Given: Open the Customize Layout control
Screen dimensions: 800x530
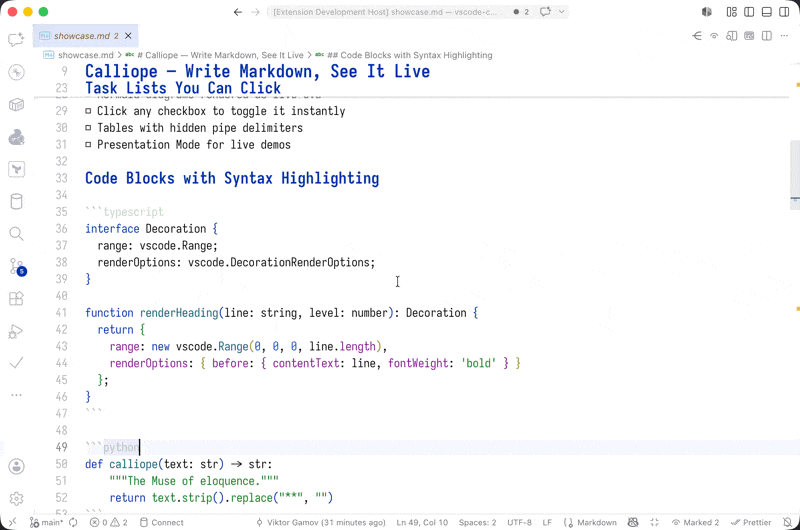Looking at the screenshot, I should [732, 12].
